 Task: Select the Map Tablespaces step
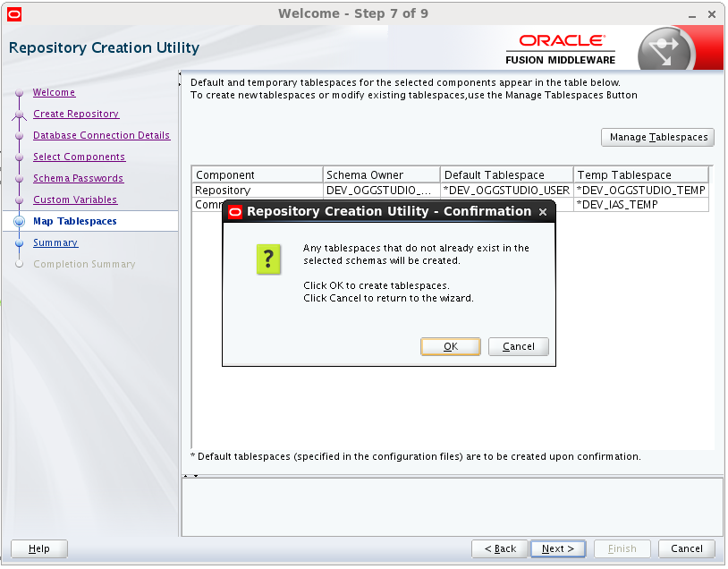75,221
